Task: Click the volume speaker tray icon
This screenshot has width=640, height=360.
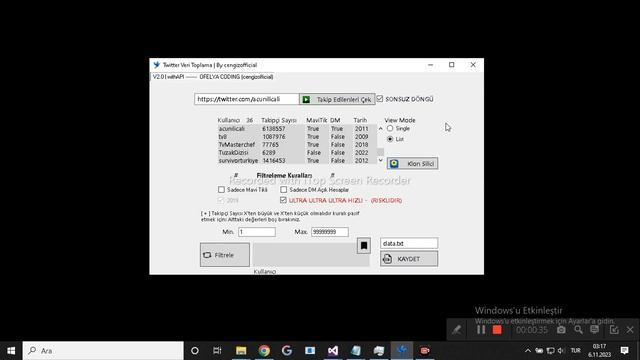Action: (x=561, y=351)
